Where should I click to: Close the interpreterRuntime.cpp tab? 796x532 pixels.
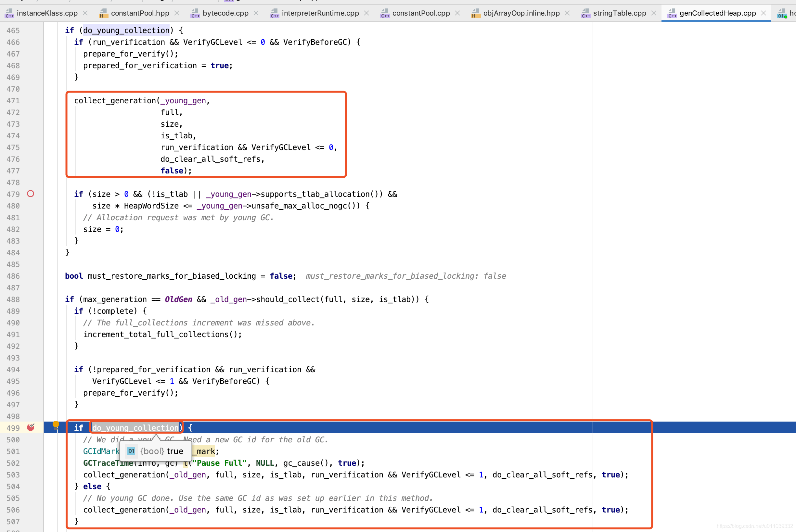tap(366, 13)
